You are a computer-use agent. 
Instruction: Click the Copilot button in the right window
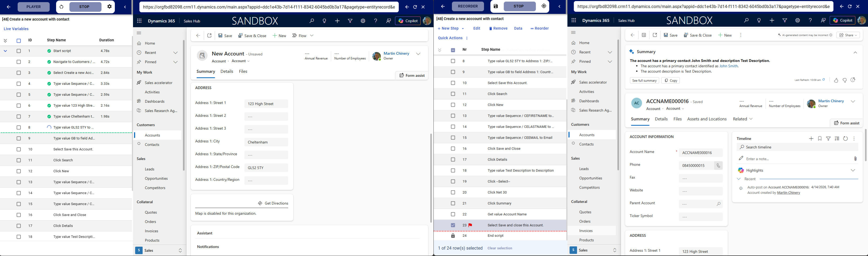[842, 21]
